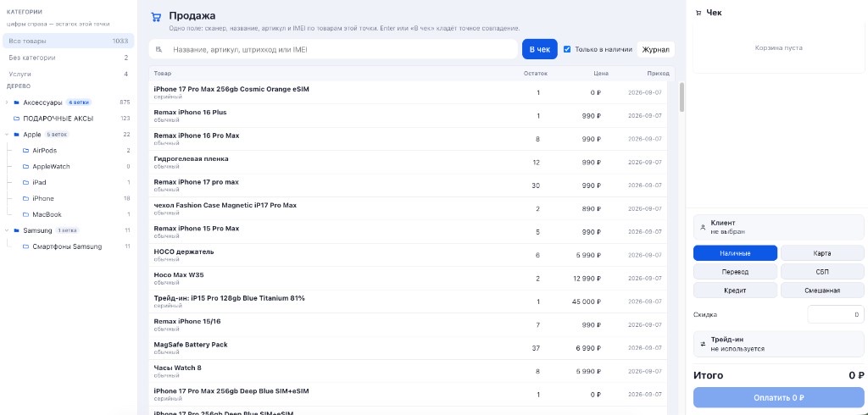
Task: Select Hoco Max W35 product row
Action: coord(408,279)
